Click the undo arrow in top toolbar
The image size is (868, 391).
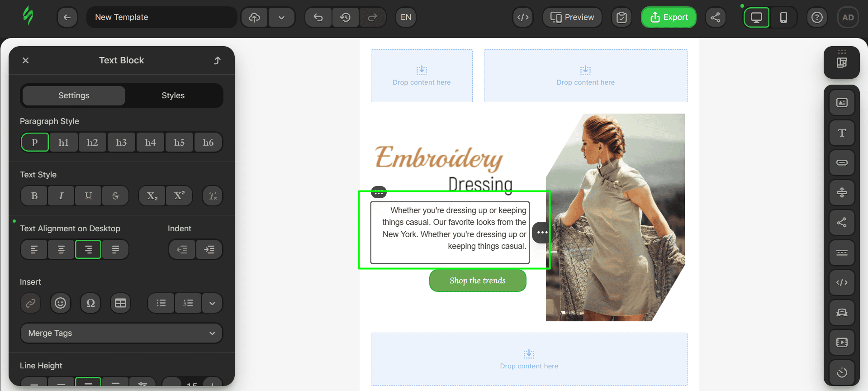(x=318, y=17)
